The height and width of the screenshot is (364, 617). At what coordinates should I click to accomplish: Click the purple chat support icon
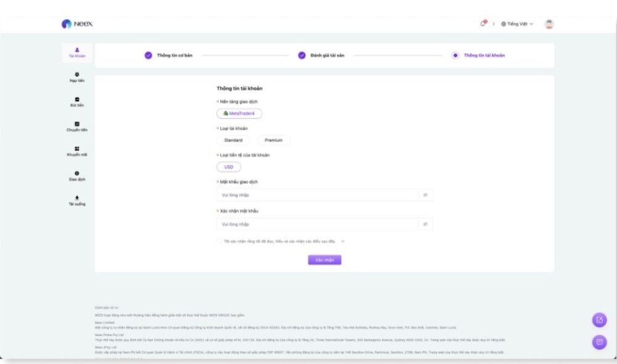[598, 341]
